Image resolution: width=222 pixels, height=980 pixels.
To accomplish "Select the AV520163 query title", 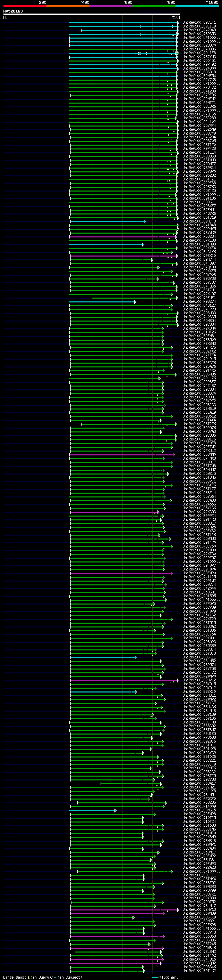I will 13,11.
